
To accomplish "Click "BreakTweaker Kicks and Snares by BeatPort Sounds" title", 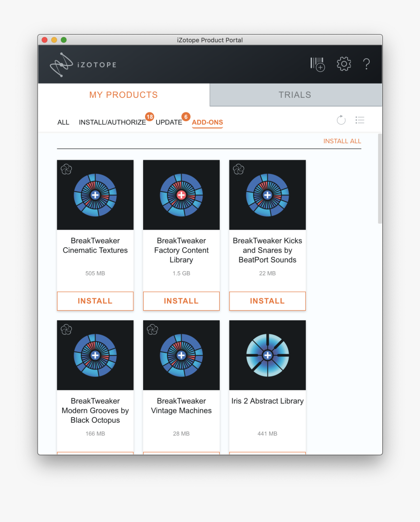I will click(267, 250).
